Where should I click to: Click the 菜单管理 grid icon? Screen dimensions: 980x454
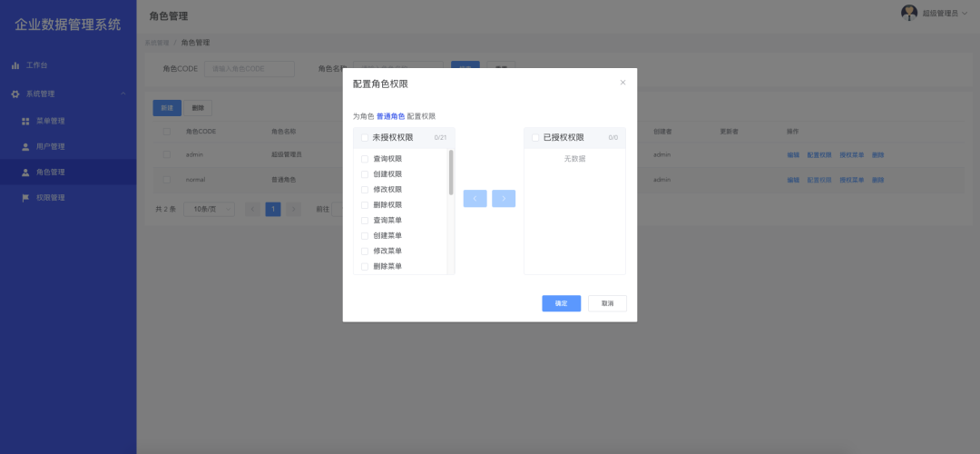point(25,121)
